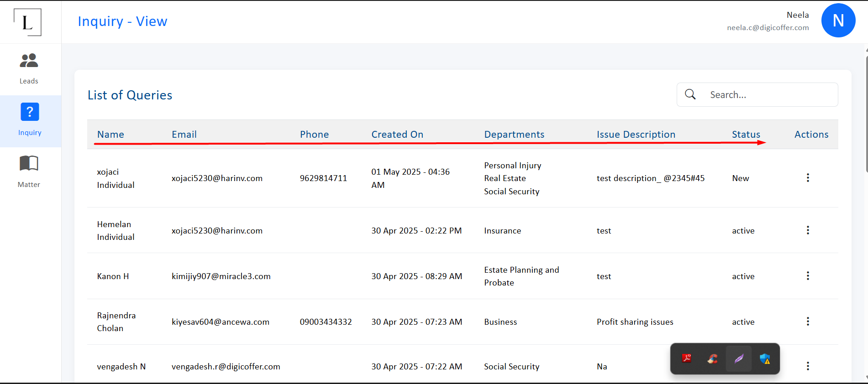868x384 pixels.
Task: Sort by the Issue Description column header
Action: 636,135
